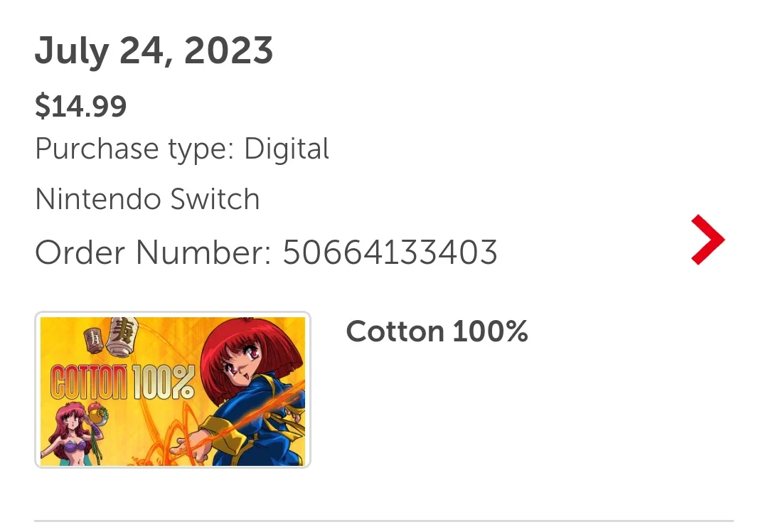The image size is (768, 532).
Task: Click the orange magic swirl in artwork
Action: tap(166, 436)
